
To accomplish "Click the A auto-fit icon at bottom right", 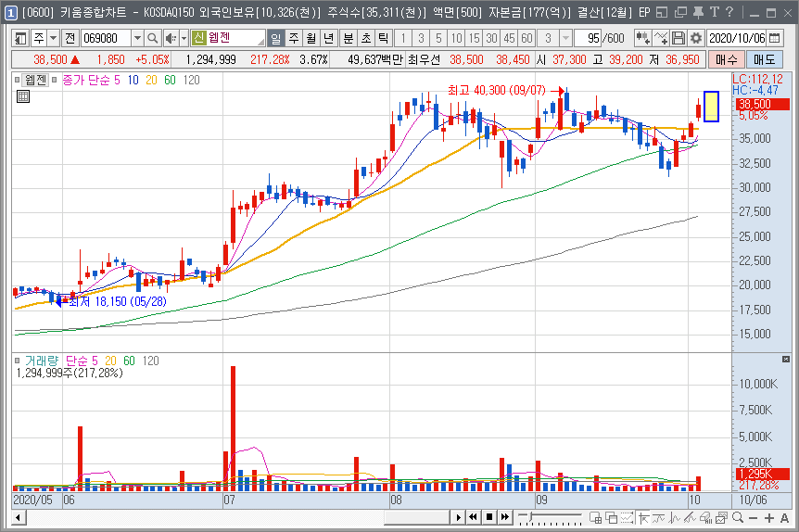I will click(784, 518).
